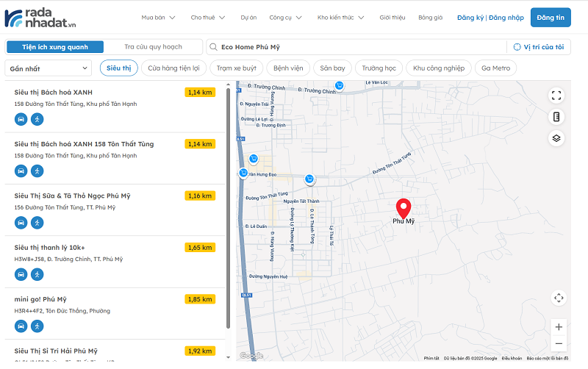Click supermarket marker on Đ. Trường Chinh
The image size is (588, 369).
coord(340,86)
